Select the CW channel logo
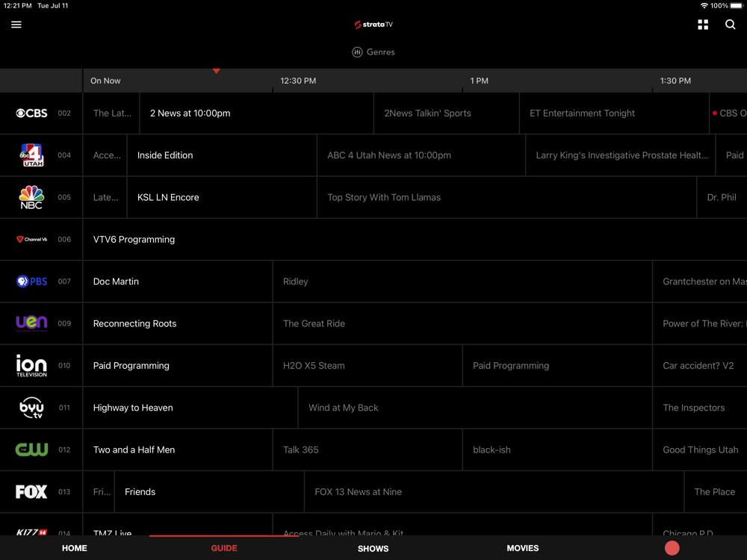Image resolution: width=747 pixels, height=560 pixels. click(x=31, y=449)
